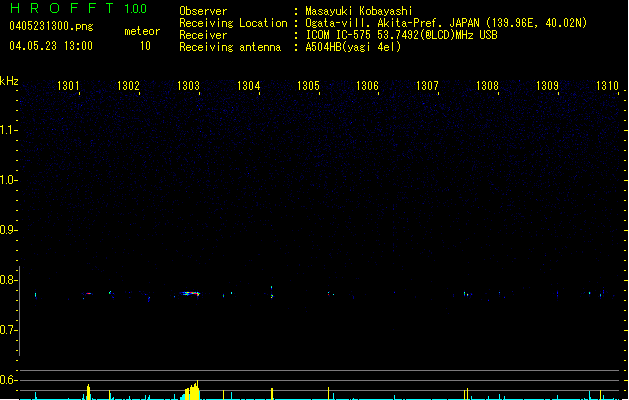The width and height of the screenshot is (629, 400).
Task: Select antenna info A504HB(yagi 4el)
Action: click(x=353, y=47)
